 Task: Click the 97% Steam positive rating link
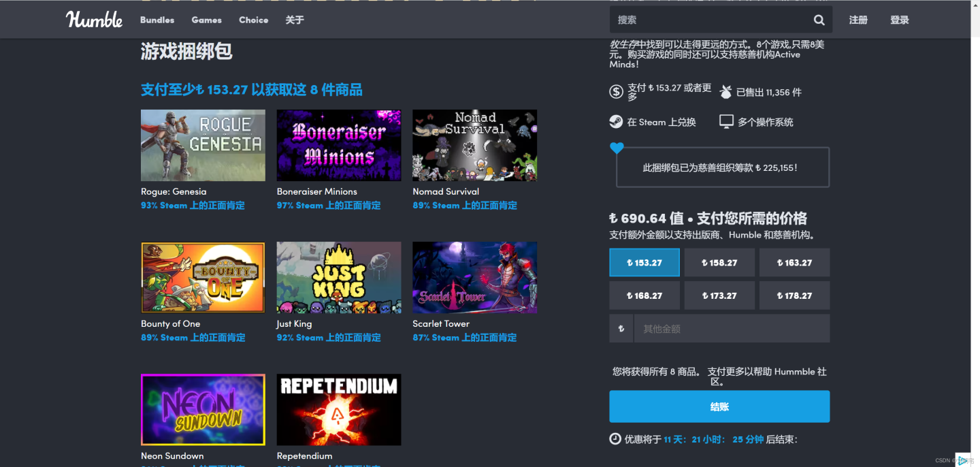[329, 205]
